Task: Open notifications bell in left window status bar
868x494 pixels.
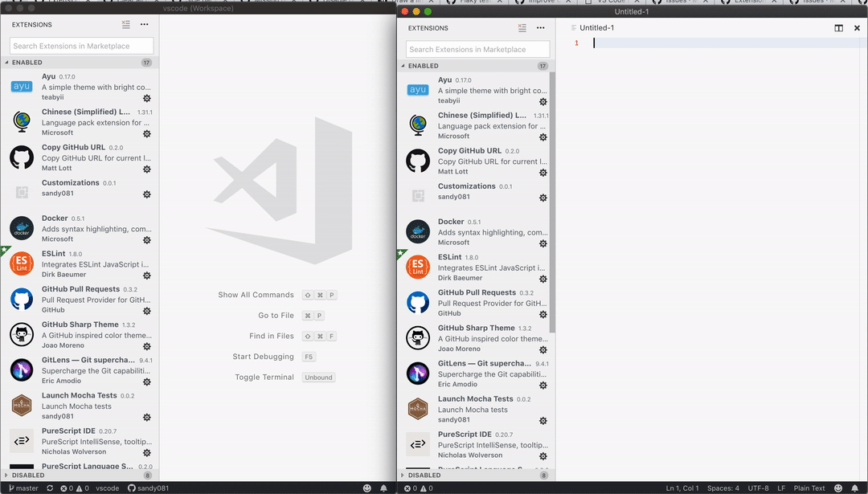Action: coord(383,488)
